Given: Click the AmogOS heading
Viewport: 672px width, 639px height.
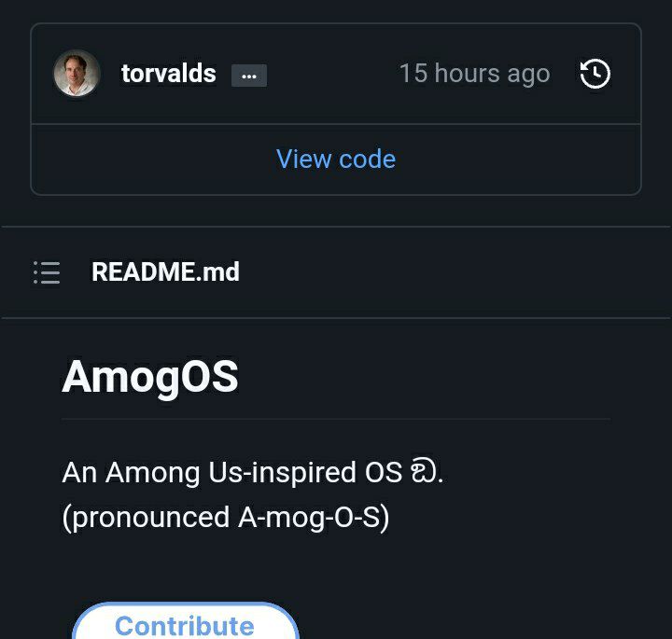Looking at the screenshot, I should pos(150,377).
